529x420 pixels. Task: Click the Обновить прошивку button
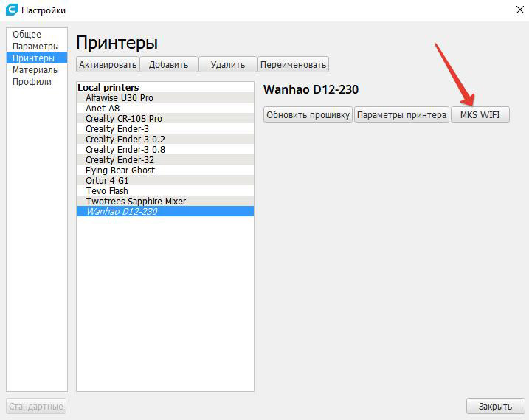coord(308,114)
